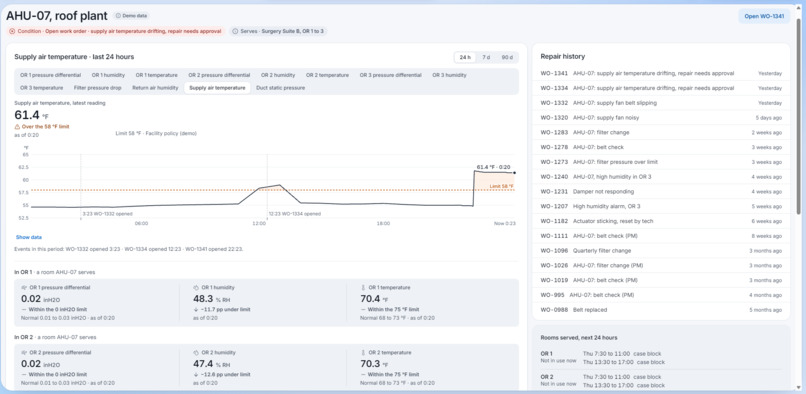806x394 pixels.
Task: Click the OR 2 humidity card icon
Action: click(196, 353)
